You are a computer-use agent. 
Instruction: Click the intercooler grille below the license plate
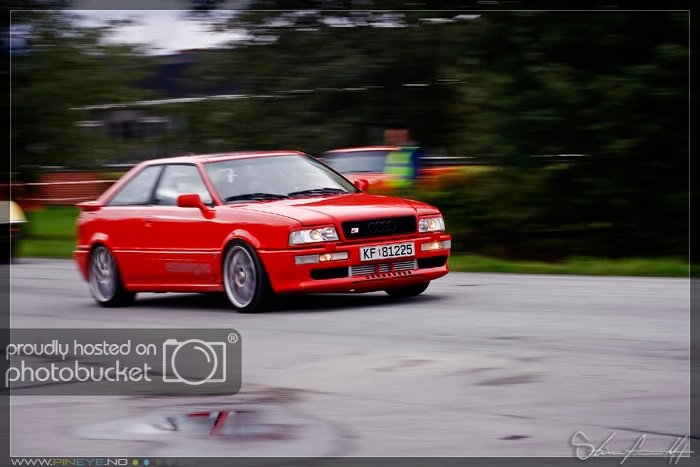tap(382, 268)
